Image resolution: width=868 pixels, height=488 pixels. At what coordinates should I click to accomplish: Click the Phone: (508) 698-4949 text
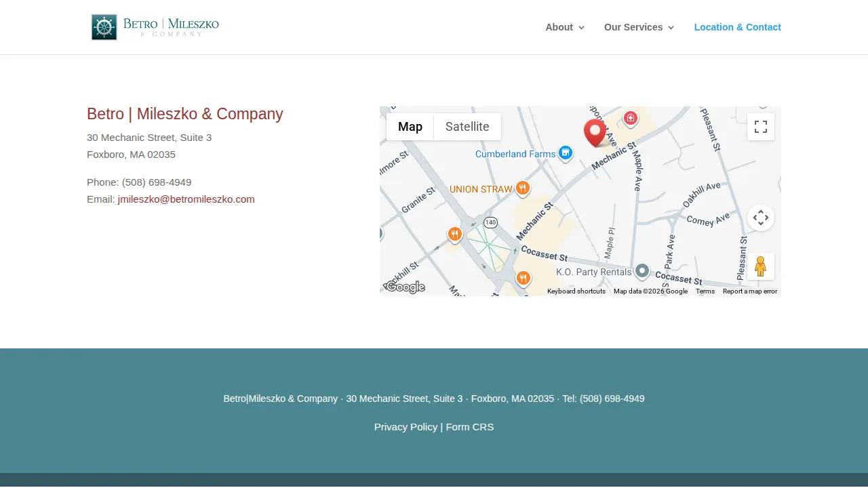[x=139, y=182]
